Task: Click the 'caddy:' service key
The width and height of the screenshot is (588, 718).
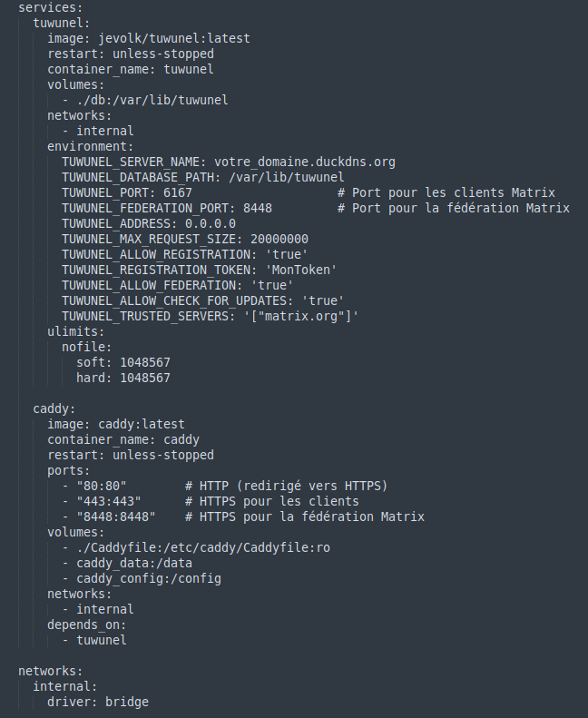Action: 54,408
